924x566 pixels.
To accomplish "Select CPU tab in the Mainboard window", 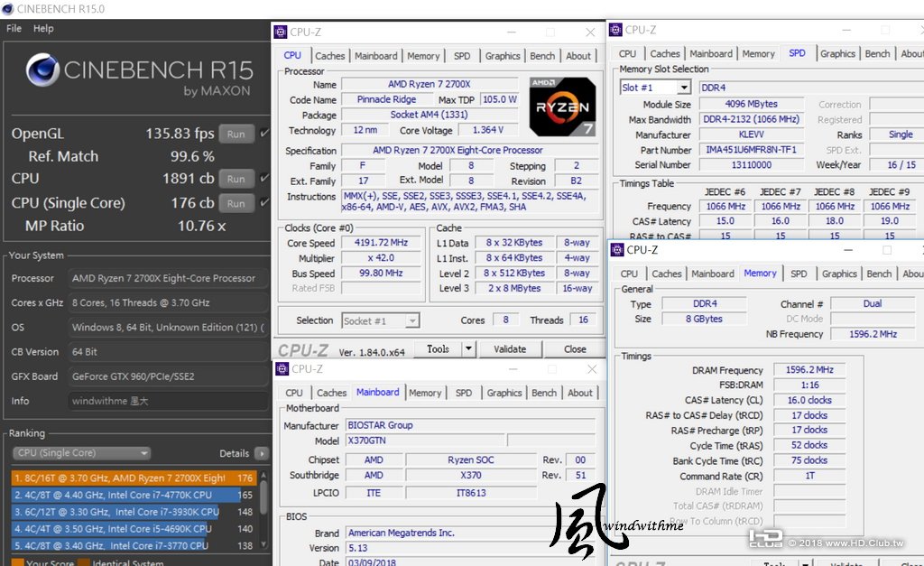I will tap(294, 393).
